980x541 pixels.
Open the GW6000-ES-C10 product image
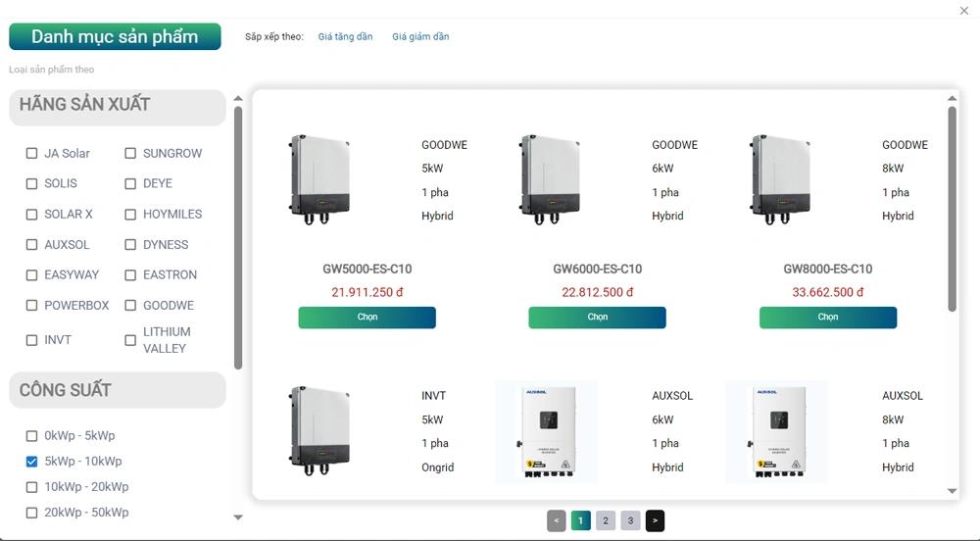click(550, 180)
